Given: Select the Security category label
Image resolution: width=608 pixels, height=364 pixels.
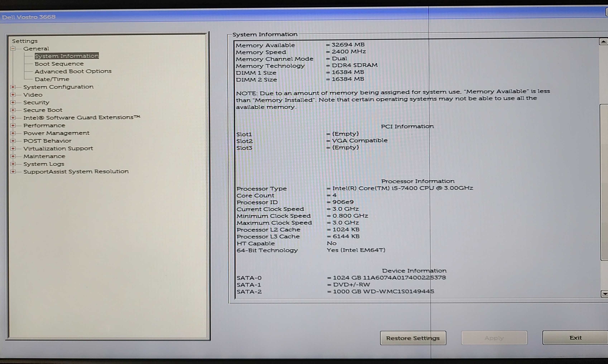Looking at the screenshot, I should pos(36,102).
